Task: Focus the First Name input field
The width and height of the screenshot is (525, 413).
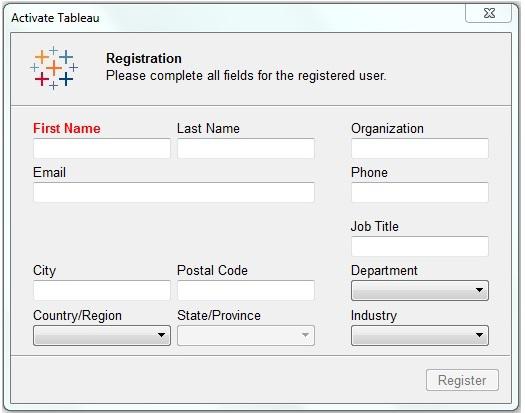Action: point(102,148)
